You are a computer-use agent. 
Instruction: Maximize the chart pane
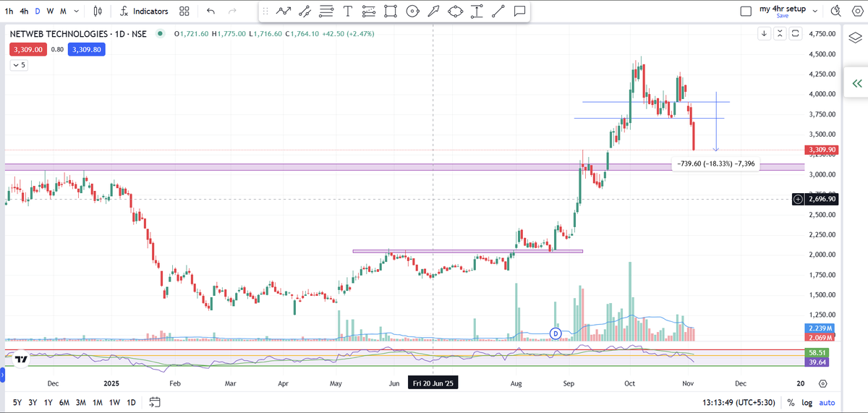coord(795,33)
